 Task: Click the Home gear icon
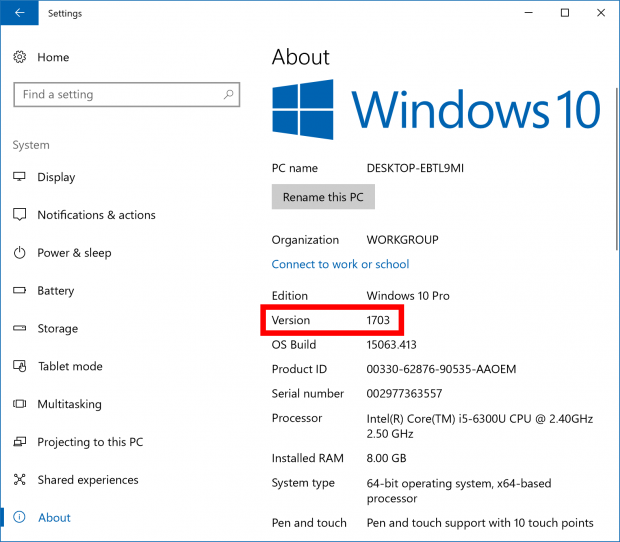tap(19, 58)
